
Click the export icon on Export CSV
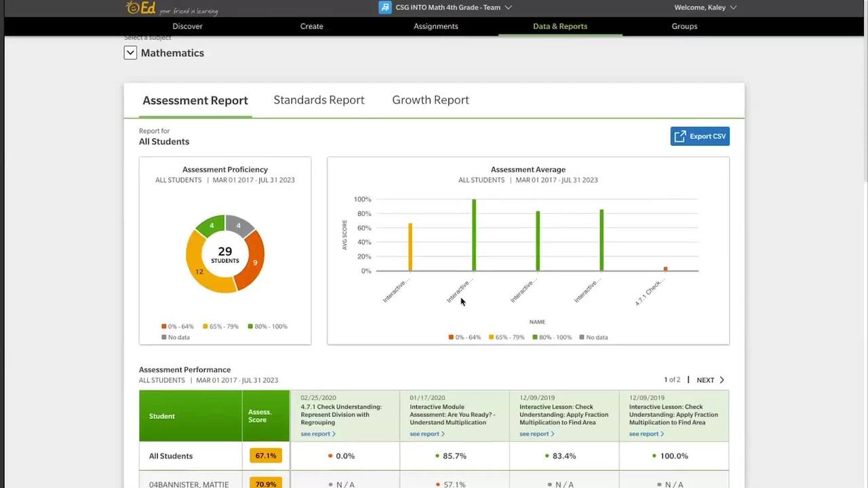pyautogui.click(x=680, y=136)
